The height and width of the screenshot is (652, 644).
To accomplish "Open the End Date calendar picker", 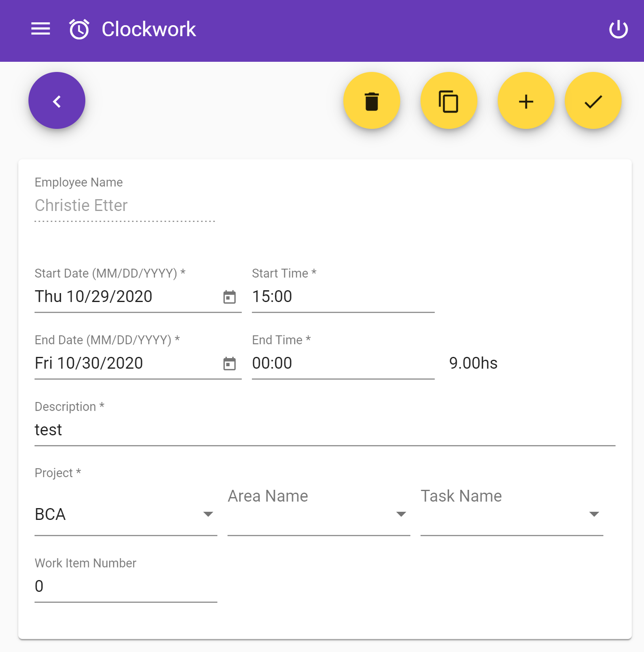I will (x=230, y=364).
